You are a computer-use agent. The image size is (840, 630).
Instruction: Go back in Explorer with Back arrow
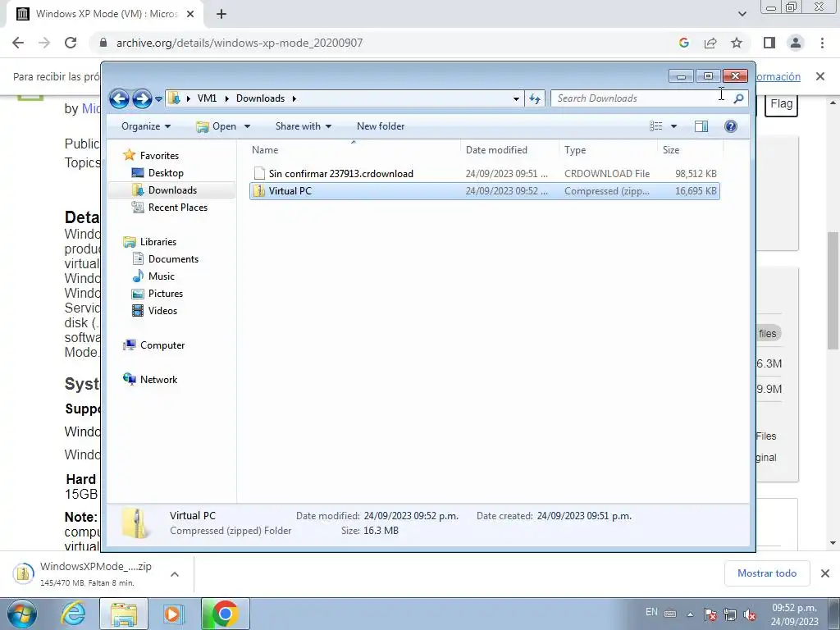[x=119, y=98]
